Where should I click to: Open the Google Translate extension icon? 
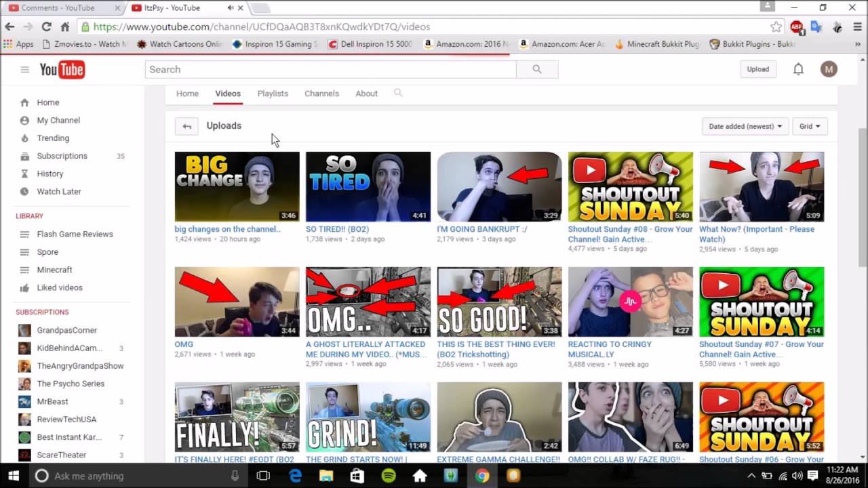click(x=816, y=26)
